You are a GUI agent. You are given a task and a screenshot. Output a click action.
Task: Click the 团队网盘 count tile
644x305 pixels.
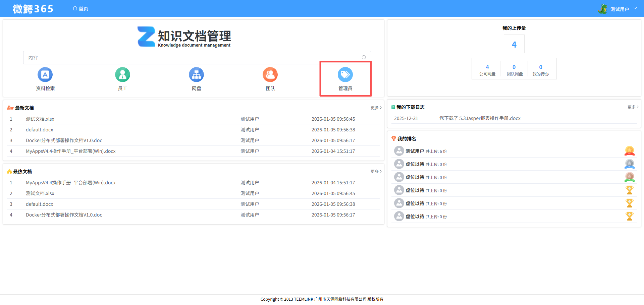(x=515, y=70)
